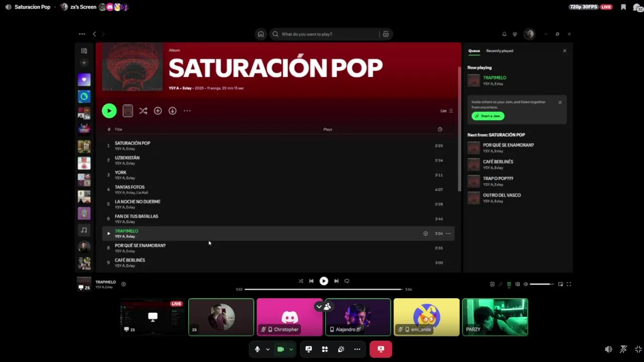Click the Title column header

[x=118, y=129]
